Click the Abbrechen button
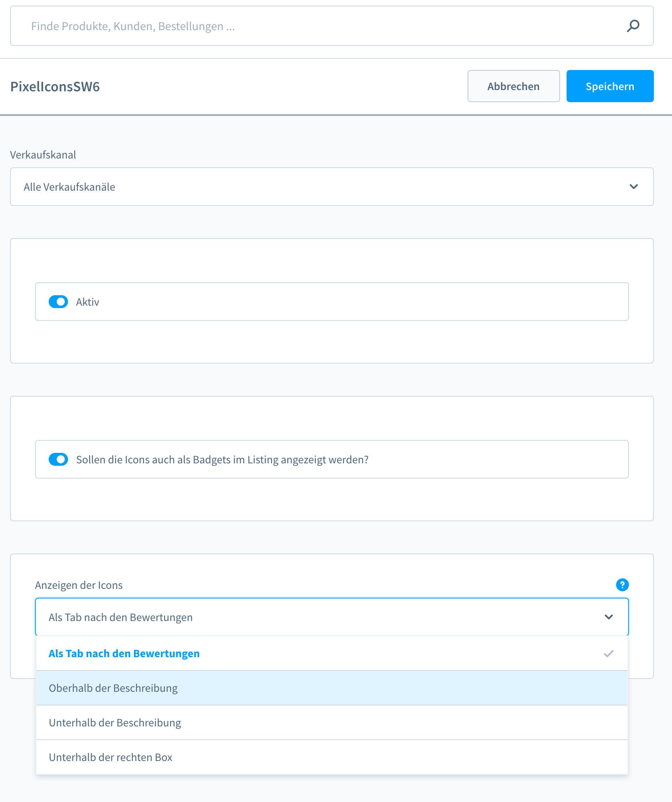Viewport: 672px width, 802px height. pos(513,86)
